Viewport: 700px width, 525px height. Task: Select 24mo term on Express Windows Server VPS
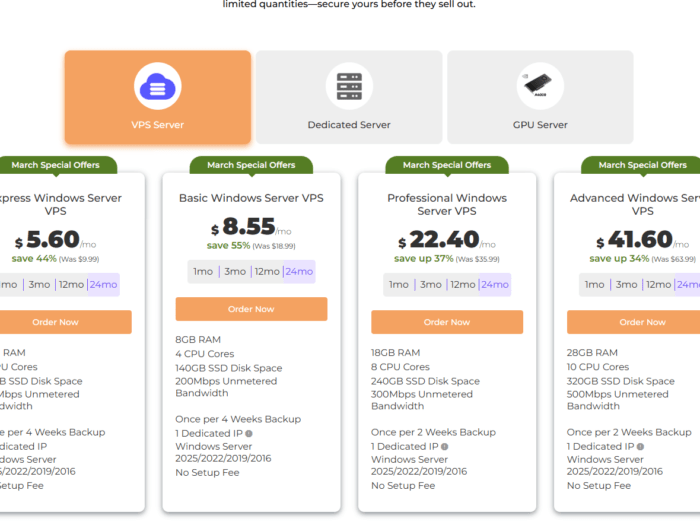pos(103,284)
